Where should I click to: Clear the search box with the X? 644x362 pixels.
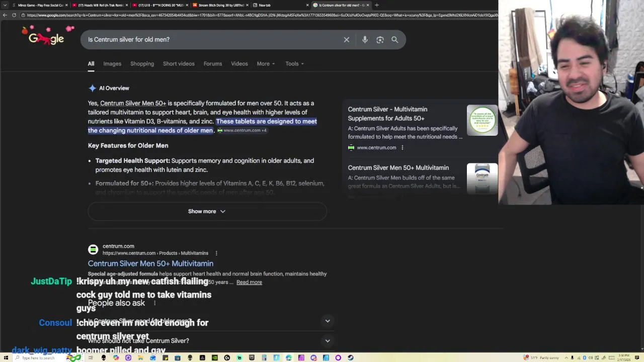(347, 40)
